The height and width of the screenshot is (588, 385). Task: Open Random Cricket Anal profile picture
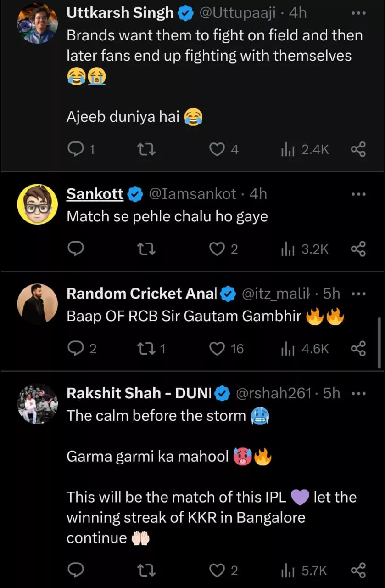[x=37, y=304]
